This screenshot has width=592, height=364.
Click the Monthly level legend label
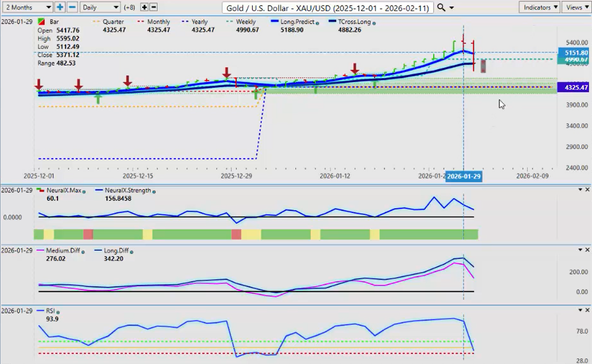click(x=157, y=22)
